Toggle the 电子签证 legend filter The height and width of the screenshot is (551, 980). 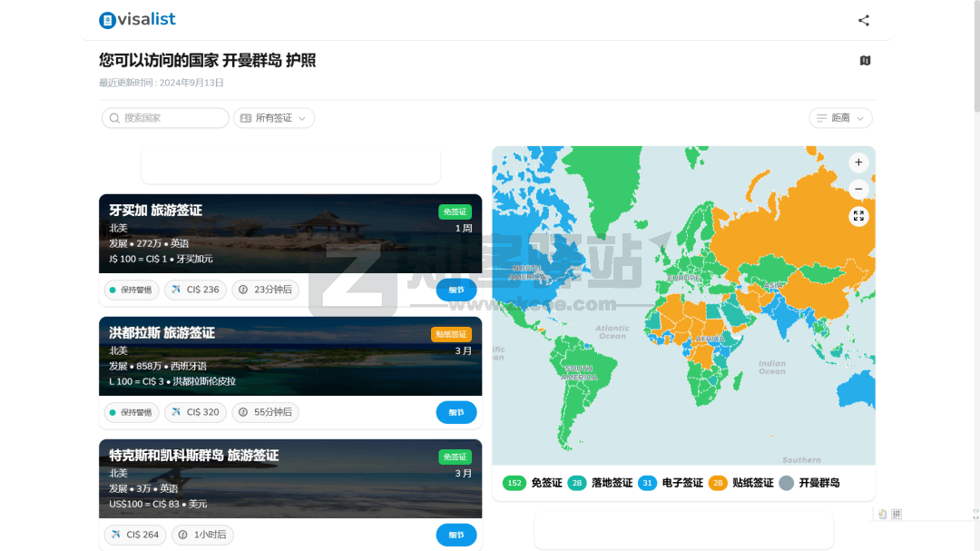[x=671, y=483]
